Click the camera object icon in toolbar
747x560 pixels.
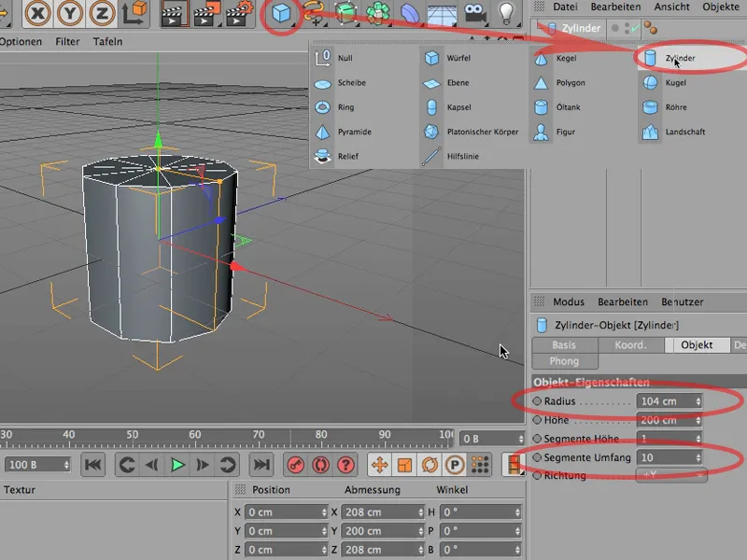pos(474,13)
